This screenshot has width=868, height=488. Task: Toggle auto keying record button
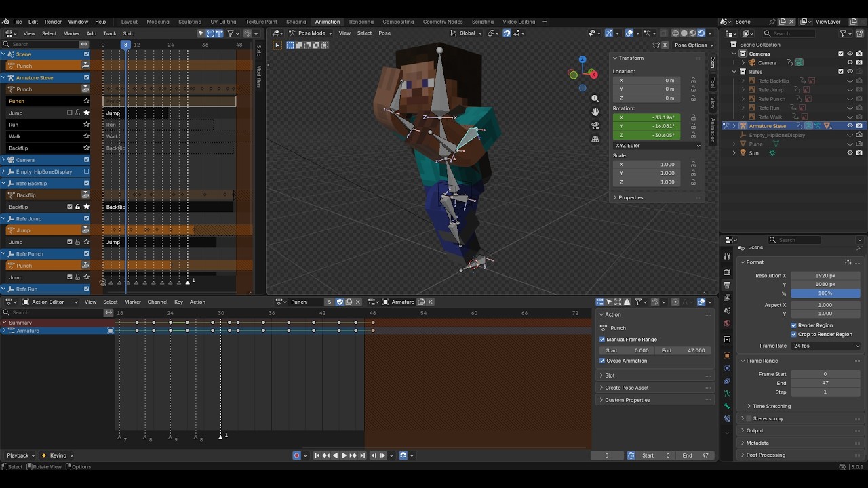tap(296, 455)
